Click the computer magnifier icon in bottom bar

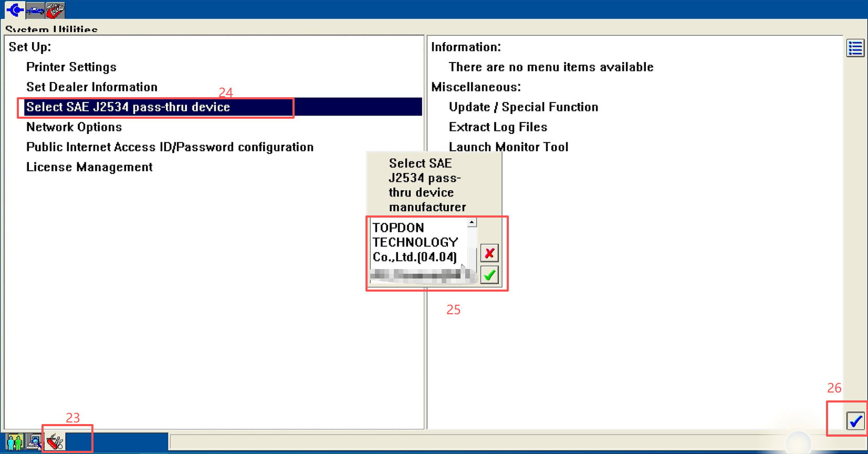[35, 442]
